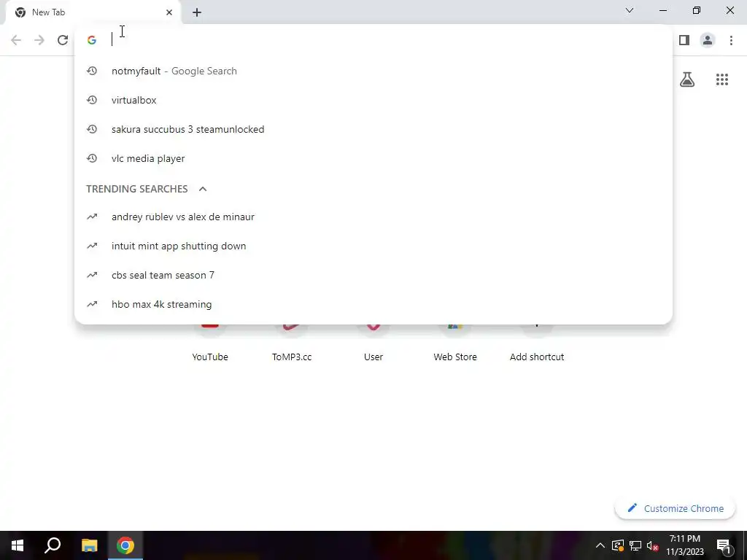Image resolution: width=747 pixels, height=560 pixels.
Task: Select the New Tab browser tab
Action: [93, 12]
